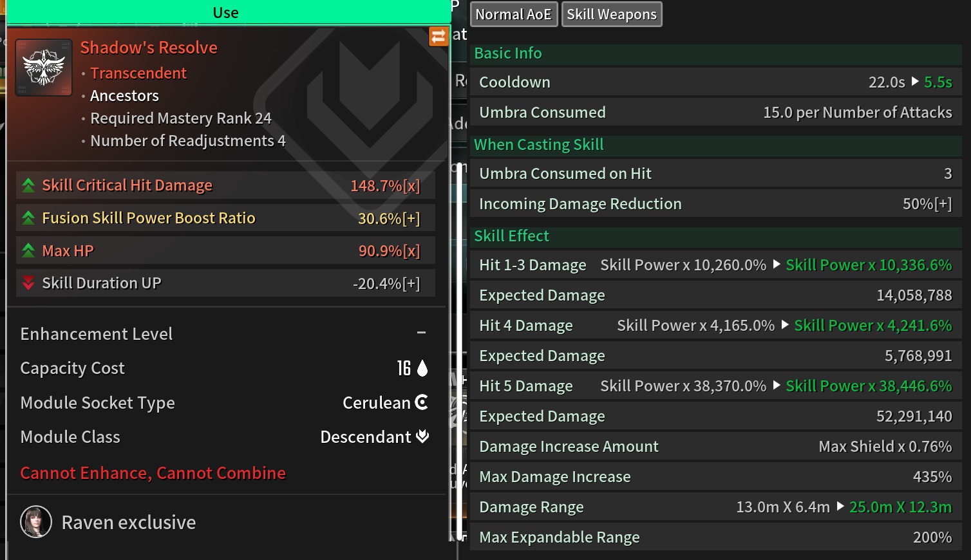Click red down arrow beside Skill Duration UP

tap(28, 283)
